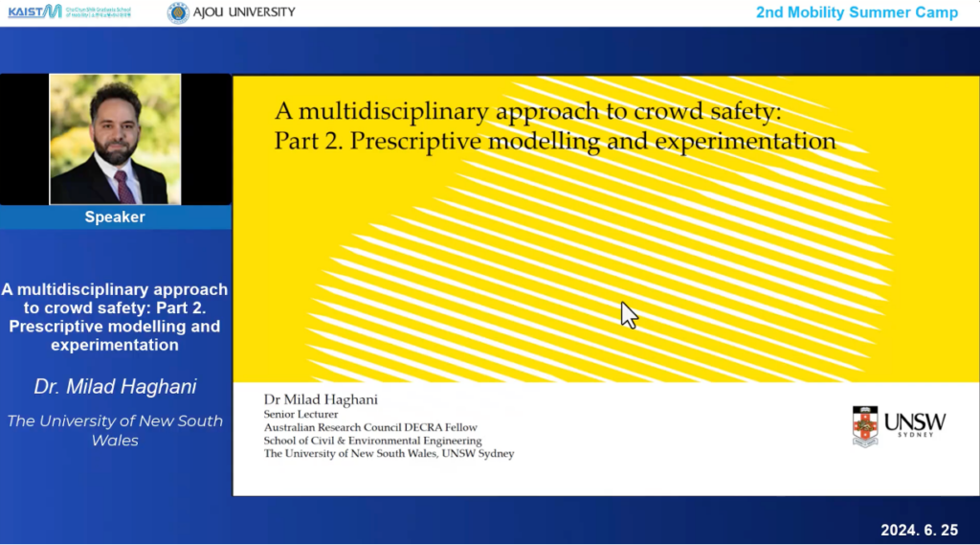Click the UNSW Sydney wordmark on the slide
980x545 pixels.
914,424
